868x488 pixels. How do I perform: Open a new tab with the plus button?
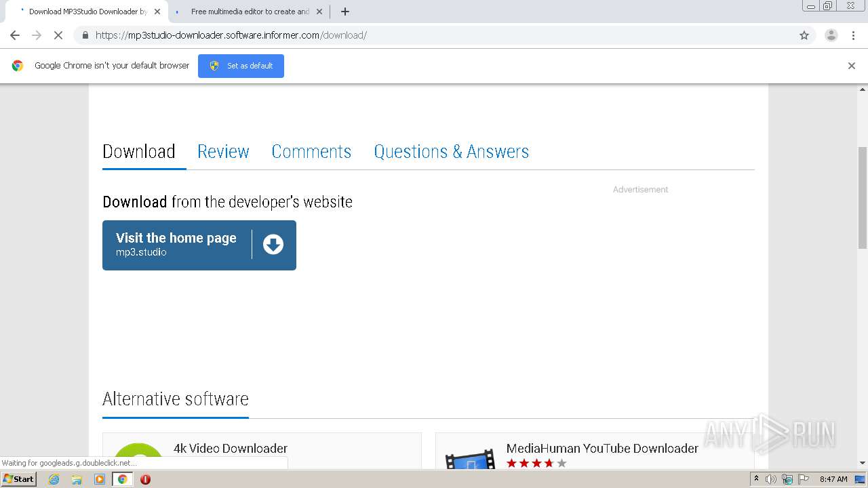coord(345,12)
